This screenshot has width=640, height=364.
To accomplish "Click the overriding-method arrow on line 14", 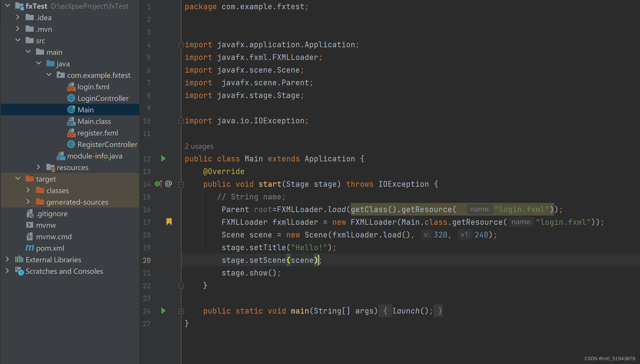I will [x=158, y=184].
